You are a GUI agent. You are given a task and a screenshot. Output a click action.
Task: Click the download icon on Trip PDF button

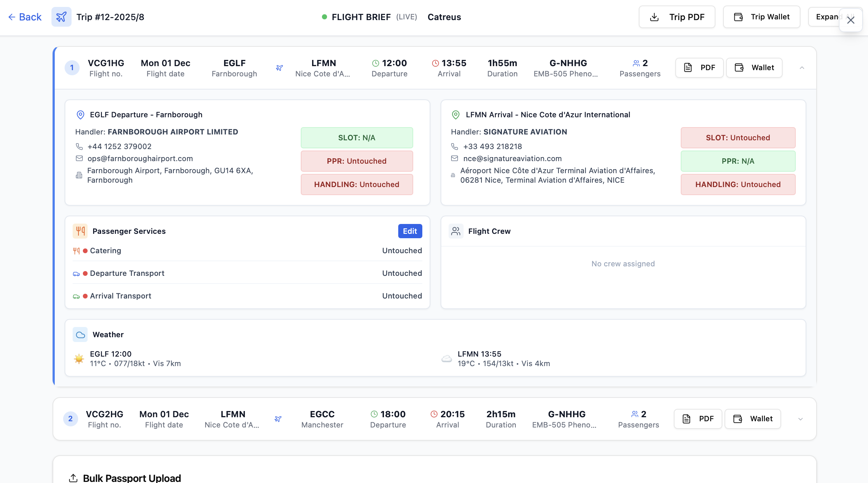(654, 17)
